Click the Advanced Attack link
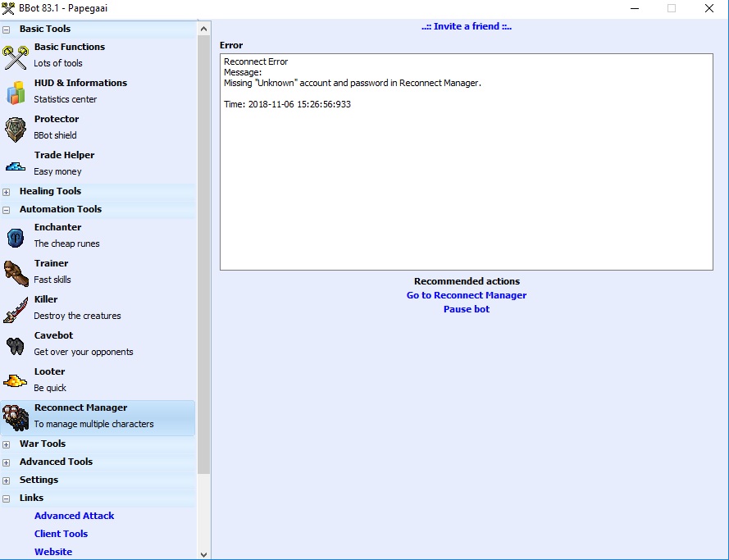 pyautogui.click(x=74, y=516)
